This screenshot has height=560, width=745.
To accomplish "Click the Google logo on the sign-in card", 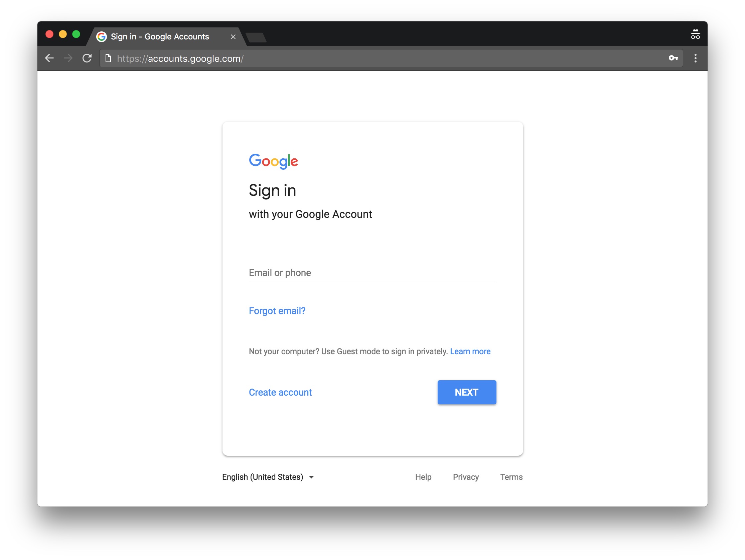I will click(x=274, y=161).
